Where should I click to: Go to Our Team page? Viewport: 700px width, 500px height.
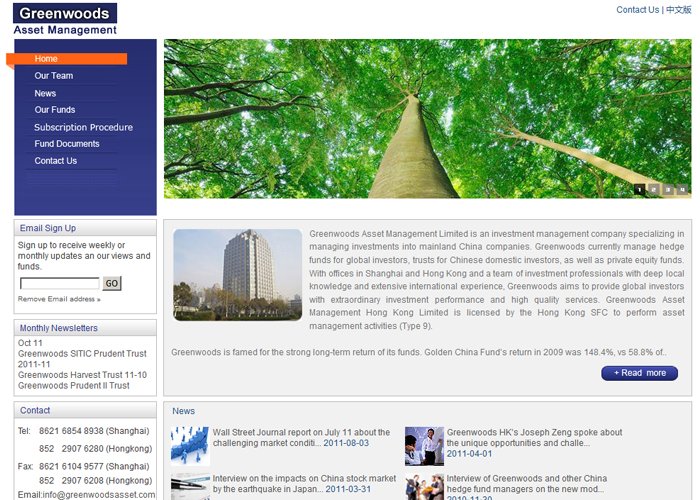tap(54, 75)
